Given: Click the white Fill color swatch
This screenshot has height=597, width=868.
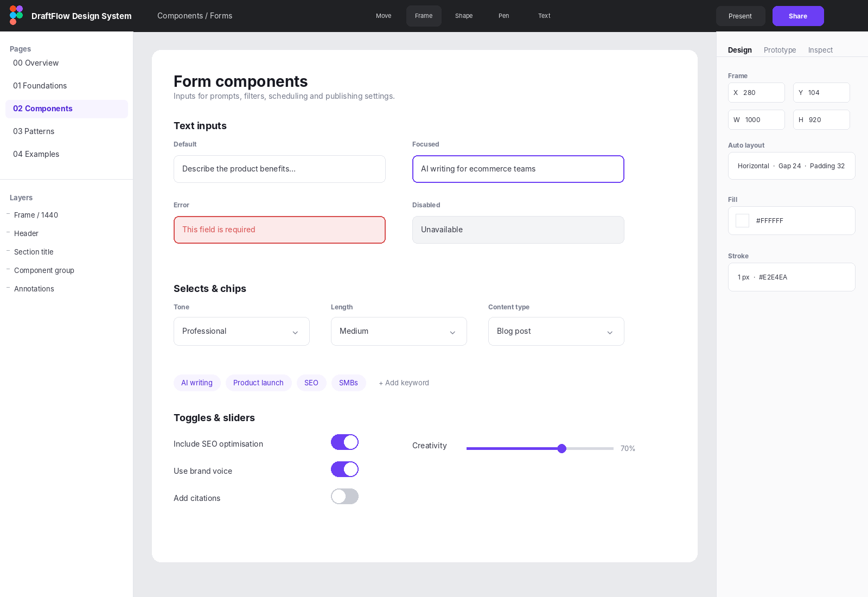Looking at the screenshot, I should tap(742, 220).
